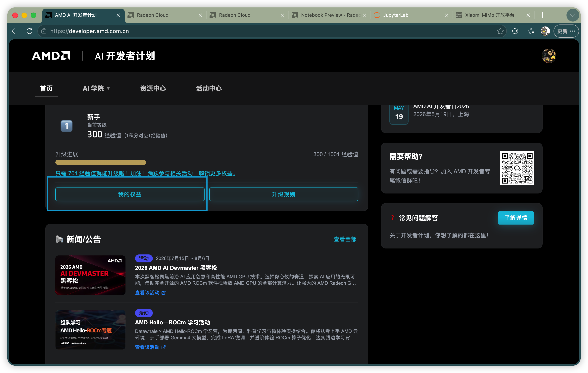Click 更新 browser update button
This screenshot has height=373, width=588.
point(566,31)
